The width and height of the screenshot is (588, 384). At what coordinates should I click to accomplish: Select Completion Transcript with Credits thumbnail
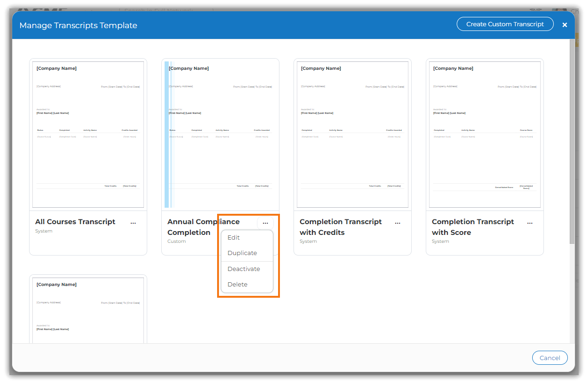[x=353, y=135]
